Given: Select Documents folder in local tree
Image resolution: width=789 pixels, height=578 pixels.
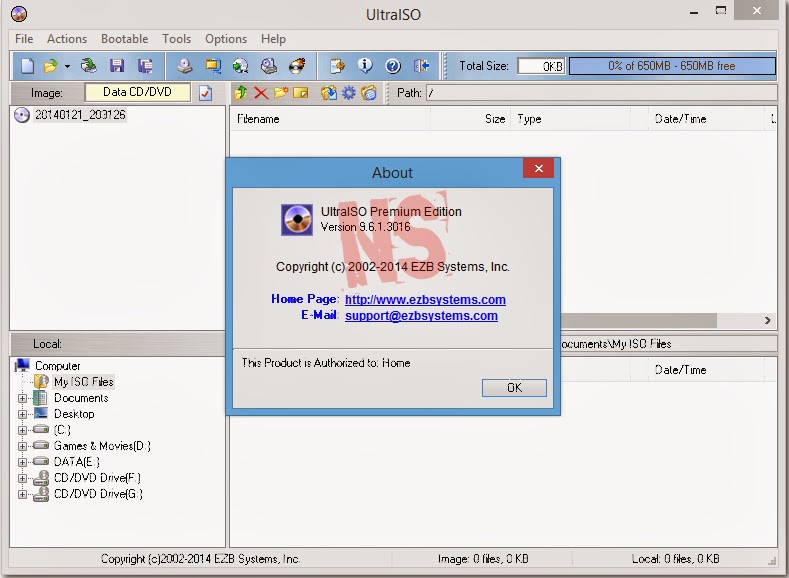Looking at the screenshot, I should [x=81, y=398].
